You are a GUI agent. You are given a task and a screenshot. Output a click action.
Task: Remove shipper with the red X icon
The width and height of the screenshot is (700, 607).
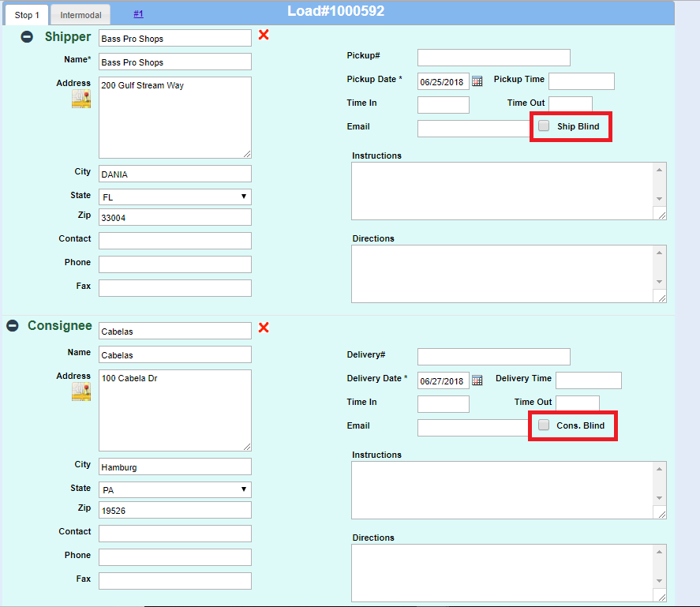pyautogui.click(x=264, y=36)
